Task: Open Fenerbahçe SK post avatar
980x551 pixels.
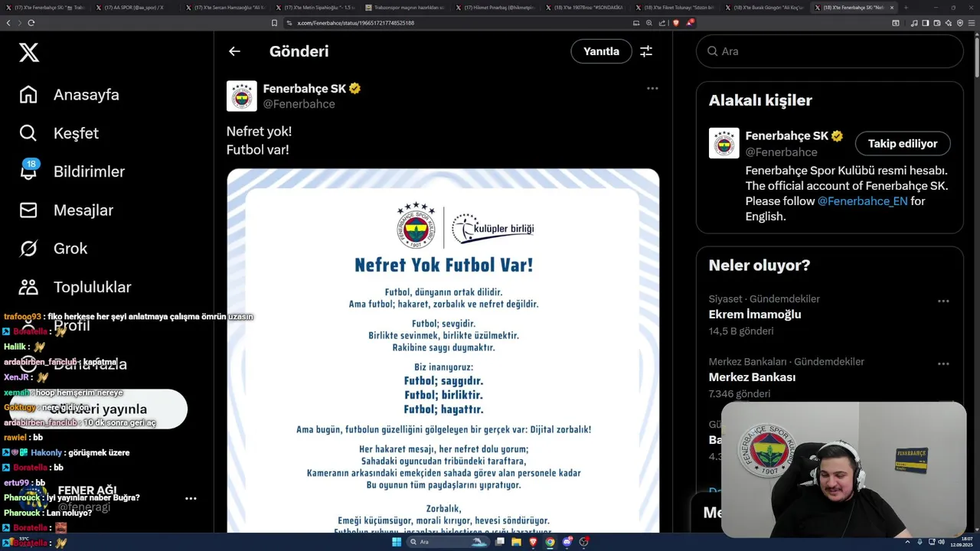Action: pyautogui.click(x=242, y=96)
